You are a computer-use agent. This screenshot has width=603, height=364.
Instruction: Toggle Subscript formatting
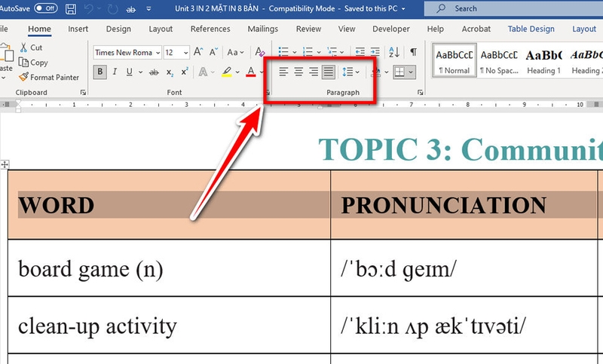point(170,72)
